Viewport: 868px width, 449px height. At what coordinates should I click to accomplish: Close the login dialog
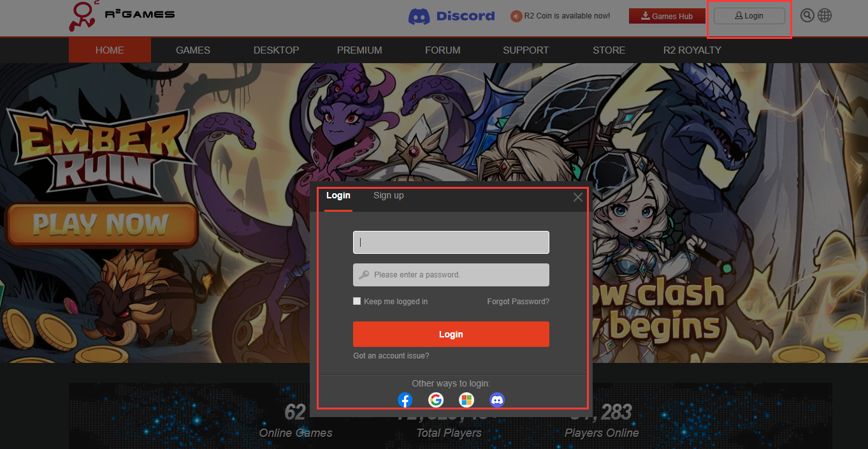pyautogui.click(x=578, y=197)
